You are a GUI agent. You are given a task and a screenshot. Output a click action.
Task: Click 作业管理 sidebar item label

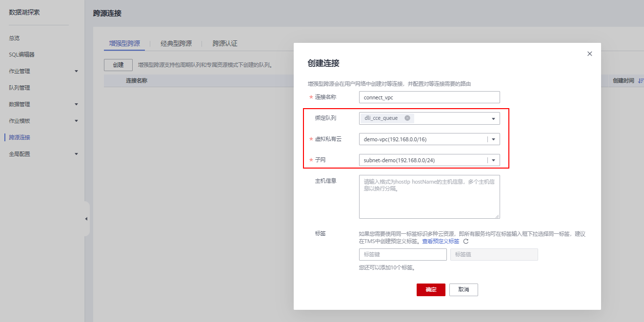click(20, 71)
